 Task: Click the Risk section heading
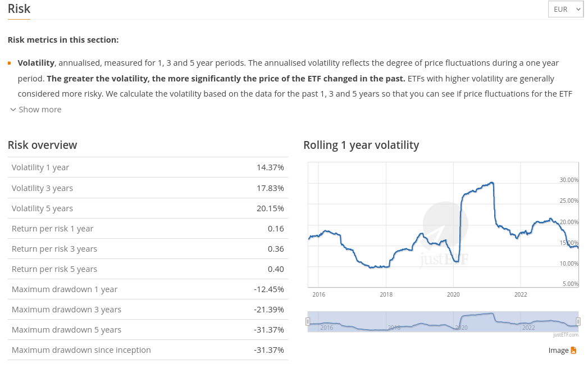19,9
